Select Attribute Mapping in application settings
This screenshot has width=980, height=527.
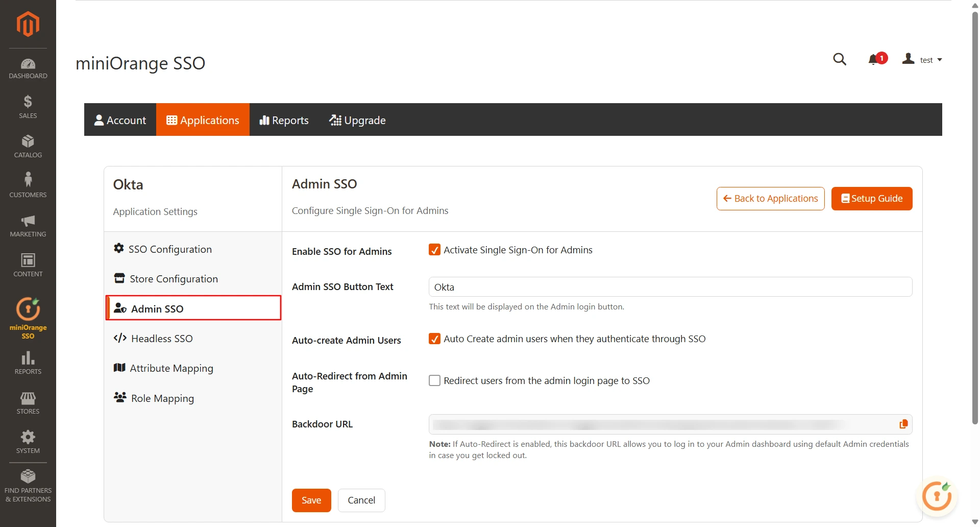pyautogui.click(x=171, y=368)
